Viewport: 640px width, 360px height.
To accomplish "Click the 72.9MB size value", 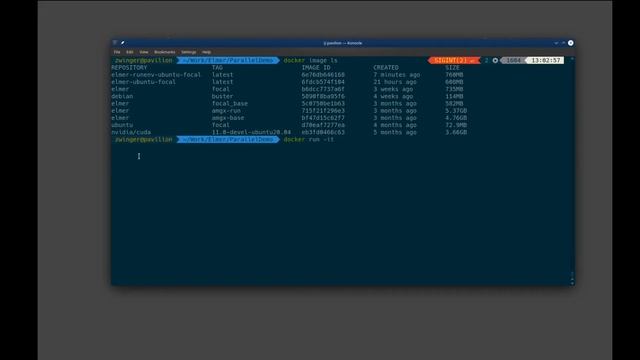I will tap(456, 125).
